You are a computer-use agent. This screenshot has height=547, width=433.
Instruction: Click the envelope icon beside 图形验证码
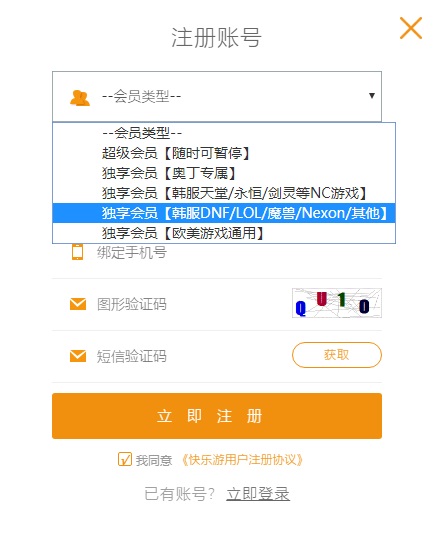[x=78, y=304]
